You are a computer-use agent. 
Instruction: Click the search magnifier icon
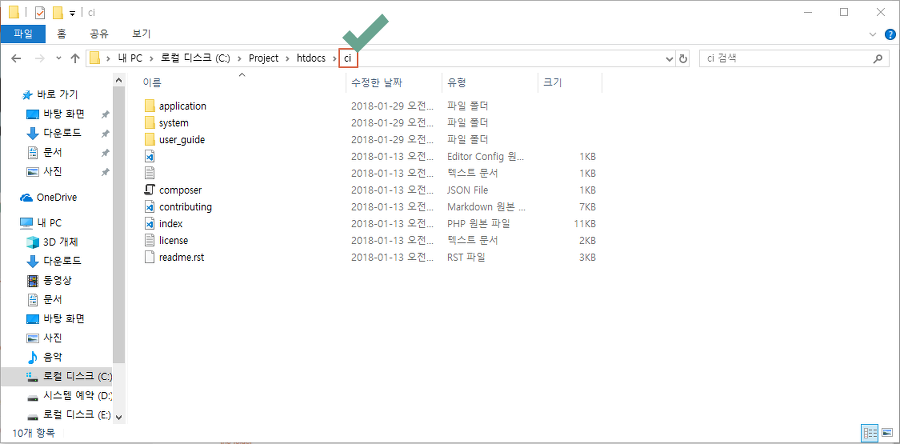pyautogui.click(x=877, y=59)
